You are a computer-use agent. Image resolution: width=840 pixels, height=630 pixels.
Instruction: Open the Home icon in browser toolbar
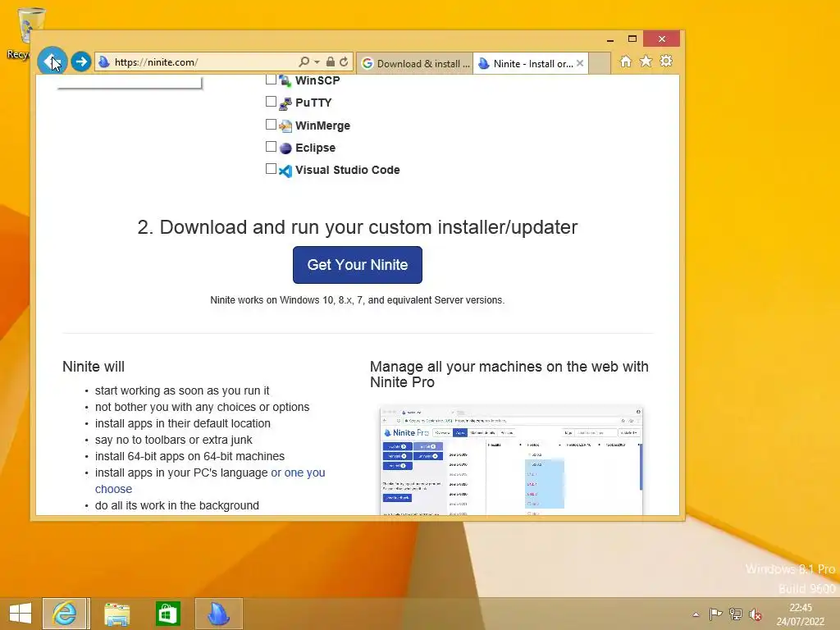pyautogui.click(x=626, y=62)
